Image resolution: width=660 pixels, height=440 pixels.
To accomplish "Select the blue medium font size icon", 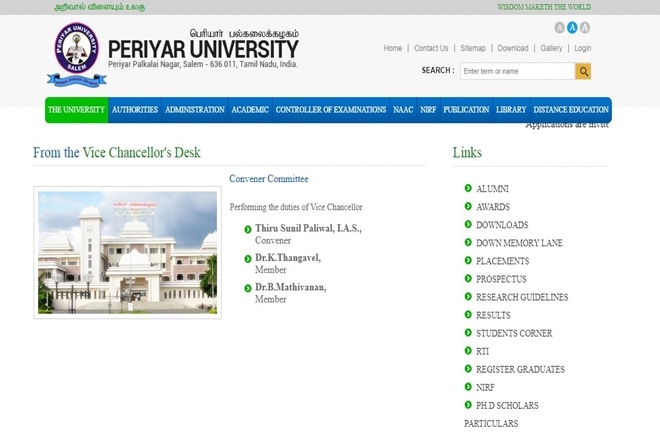I will click(x=572, y=28).
